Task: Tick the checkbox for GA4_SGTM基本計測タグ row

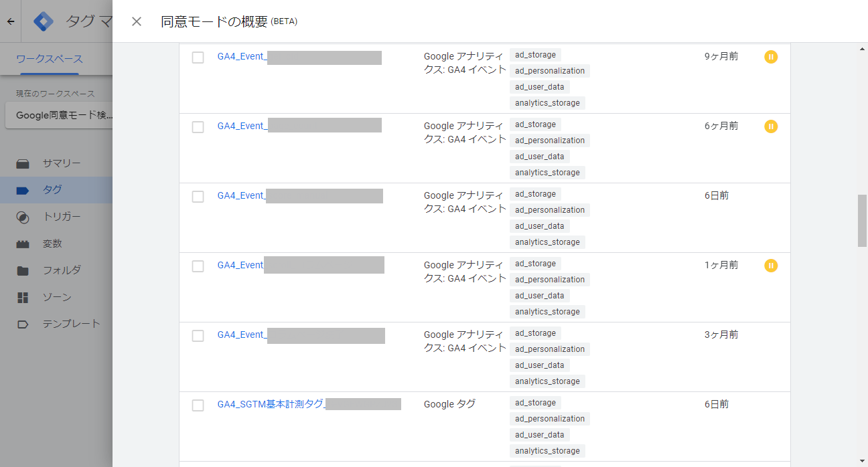Action: (198, 405)
